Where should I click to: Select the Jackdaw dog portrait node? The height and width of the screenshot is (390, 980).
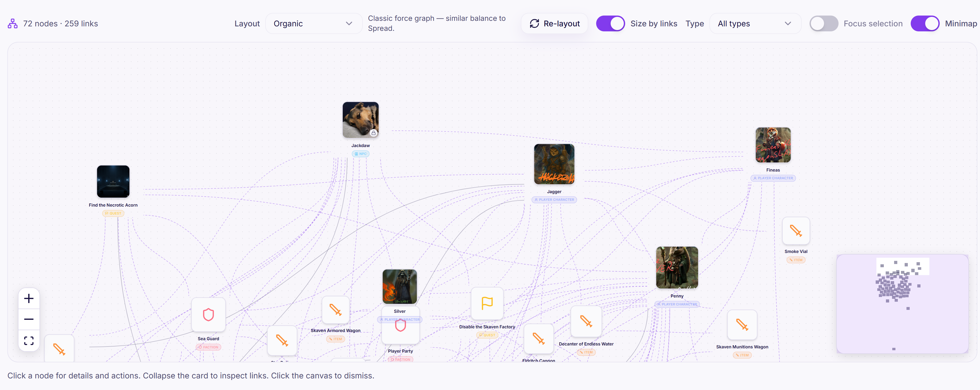click(x=360, y=120)
